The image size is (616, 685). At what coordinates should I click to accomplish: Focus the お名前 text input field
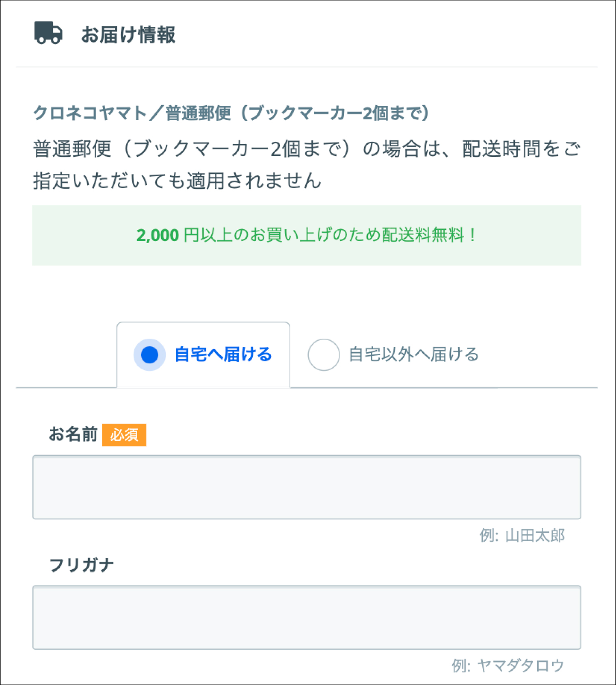tap(307, 487)
